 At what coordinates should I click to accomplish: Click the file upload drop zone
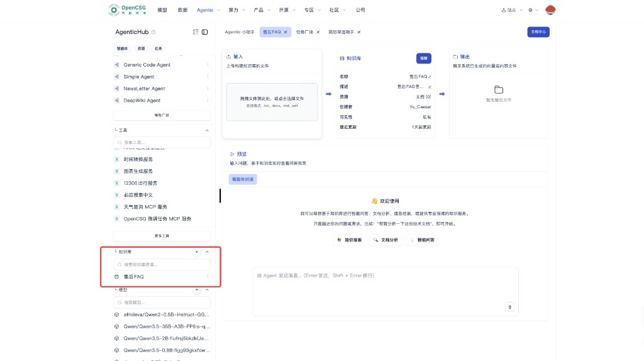272,102
